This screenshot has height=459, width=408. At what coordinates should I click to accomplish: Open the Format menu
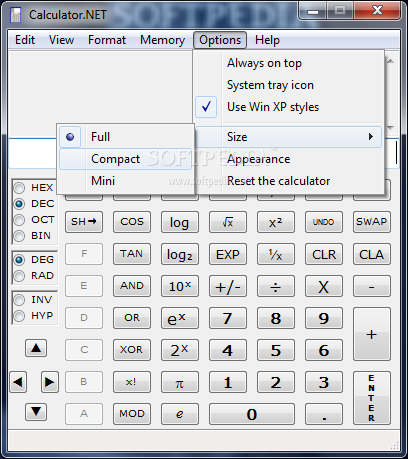tap(107, 40)
